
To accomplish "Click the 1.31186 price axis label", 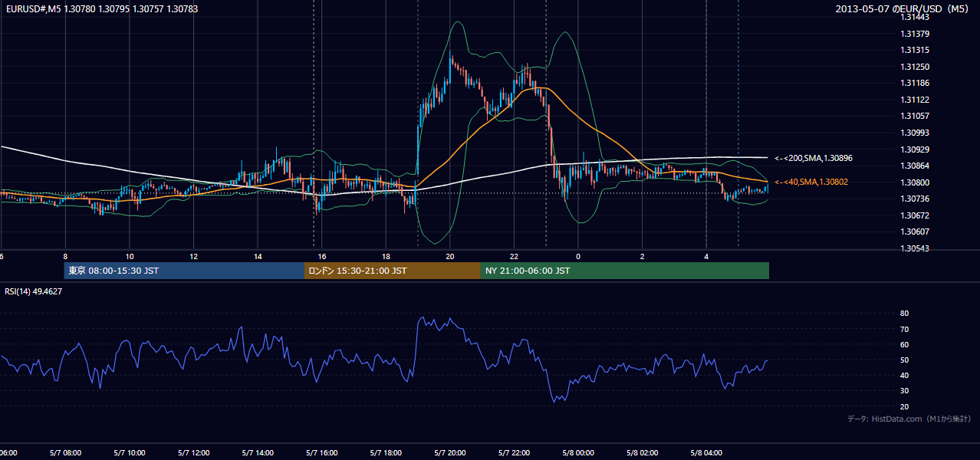I will click(x=915, y=83).
